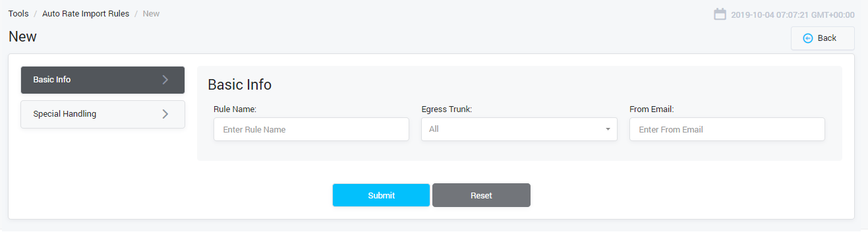This screenshot has height=238, width=868.
Task: Click the chevron arrow on Basic Info tab
Action: [165, 80]
